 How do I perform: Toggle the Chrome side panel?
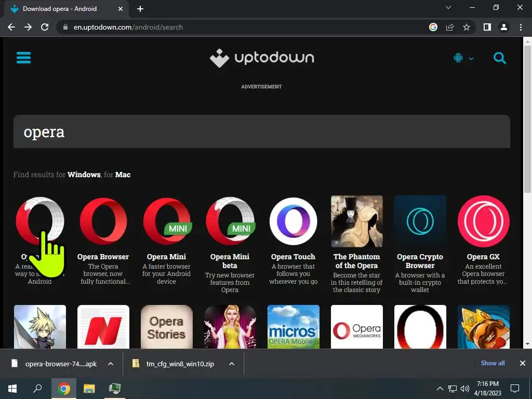[487, 27]
